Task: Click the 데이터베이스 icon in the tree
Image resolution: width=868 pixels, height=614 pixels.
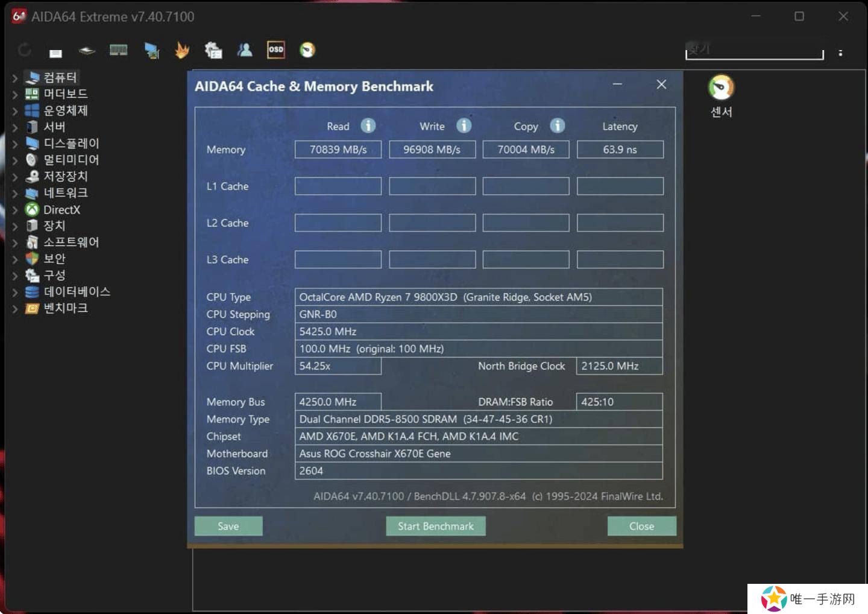Action: pos(32,292)
